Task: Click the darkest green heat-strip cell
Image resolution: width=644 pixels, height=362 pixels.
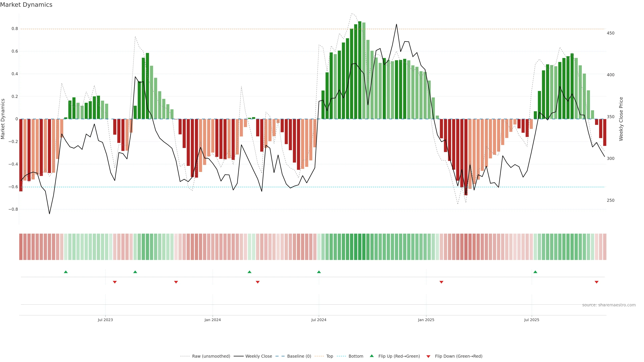Action: click(360, 247)
